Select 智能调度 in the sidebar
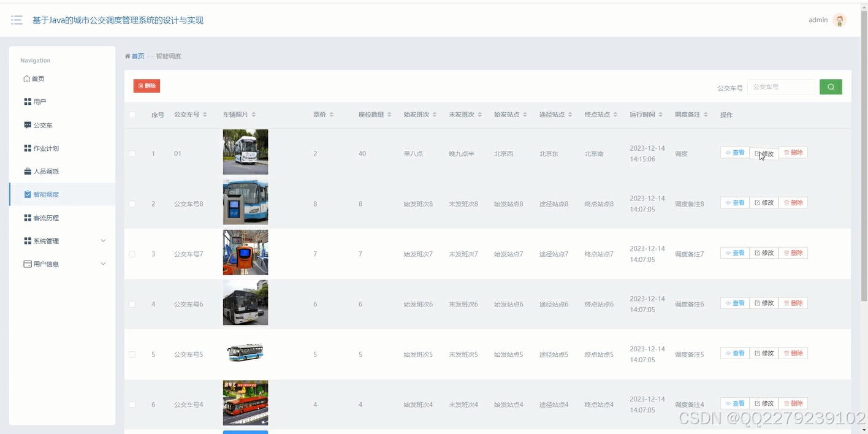This screenshot has height=434, width=868. click(62, 194)
